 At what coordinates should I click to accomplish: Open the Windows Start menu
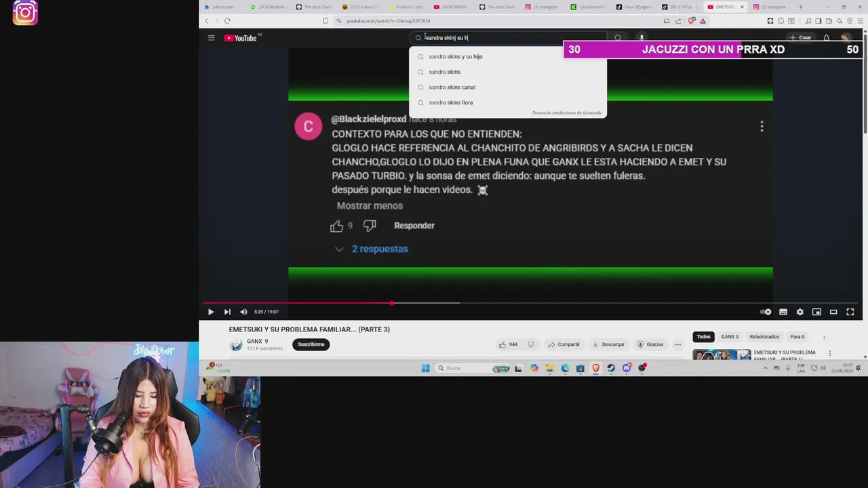tap(425, 368)
